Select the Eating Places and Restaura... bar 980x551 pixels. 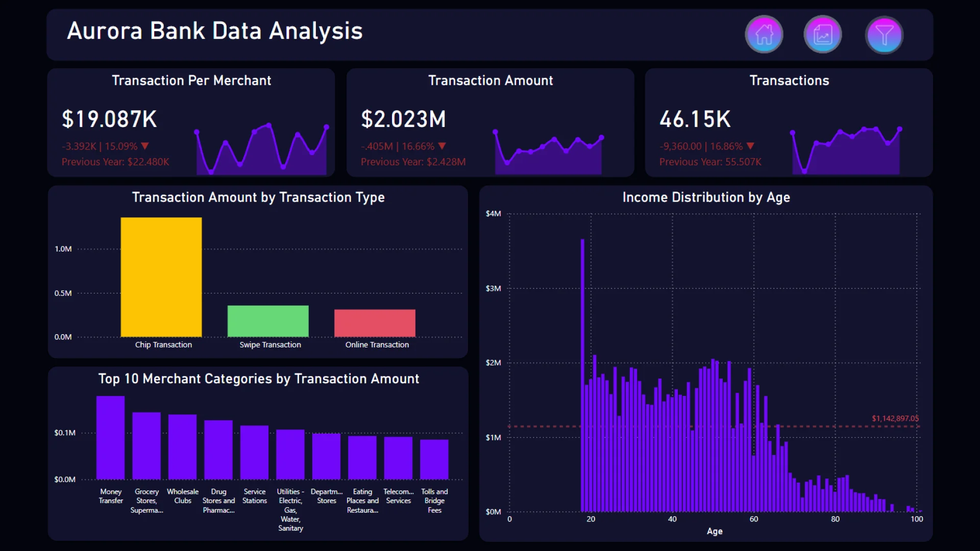[362, 458]
